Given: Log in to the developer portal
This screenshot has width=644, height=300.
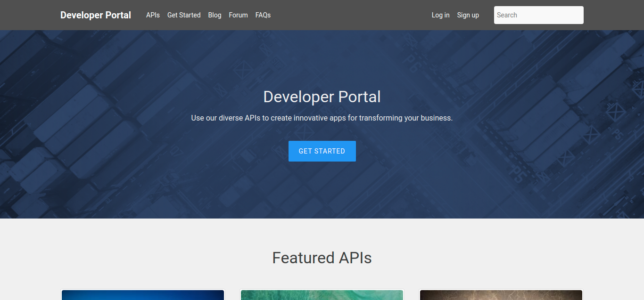Looking at the screenshot, I should click(440, 15).
